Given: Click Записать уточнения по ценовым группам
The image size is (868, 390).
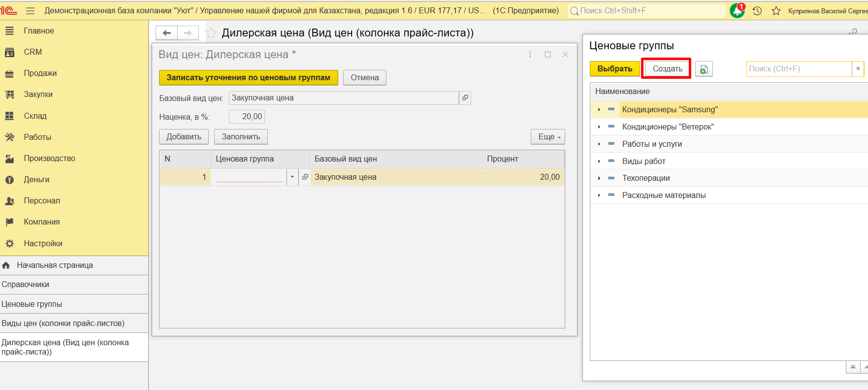Looking at the screenshot, I should click(248, 78).
